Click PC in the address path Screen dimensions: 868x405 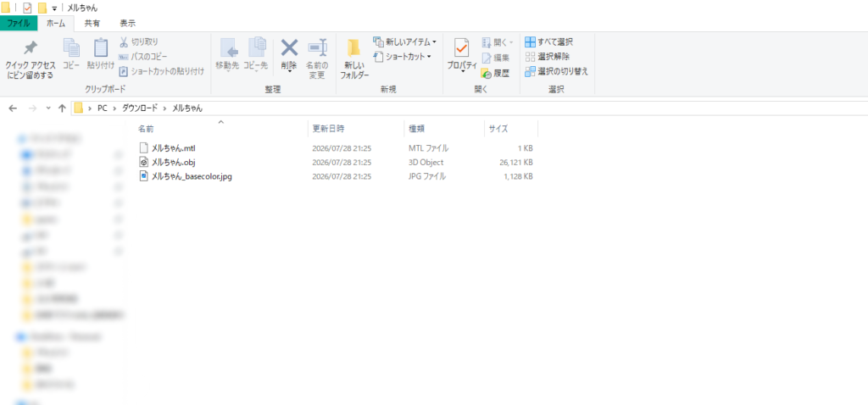tap(103, 108)
